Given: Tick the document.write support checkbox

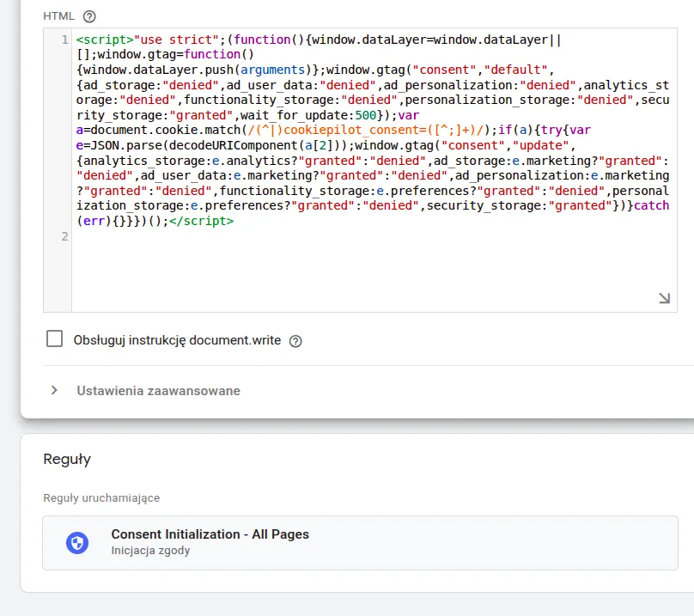Looking at the screenshot, I should pyautogui.click(x=55, y=339).
